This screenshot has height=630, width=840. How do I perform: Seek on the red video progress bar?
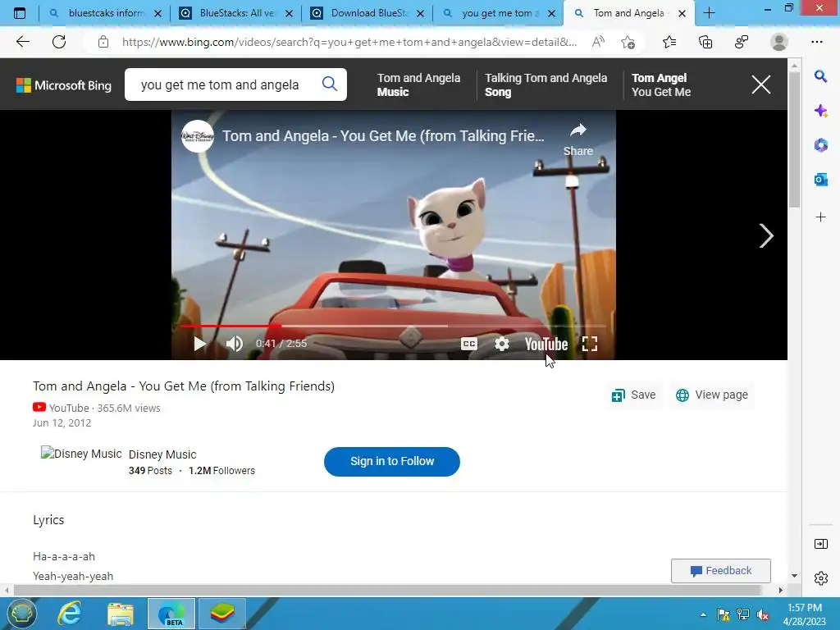click(394, 325)
